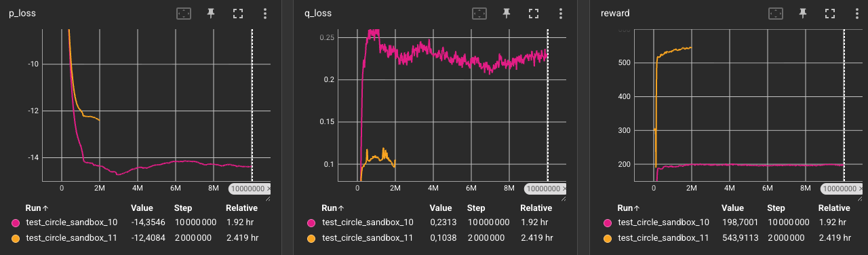Image resolution: width=868 pixels, height=255 pixels.
Task: Pin the reward card
Action: coord(802,14)
